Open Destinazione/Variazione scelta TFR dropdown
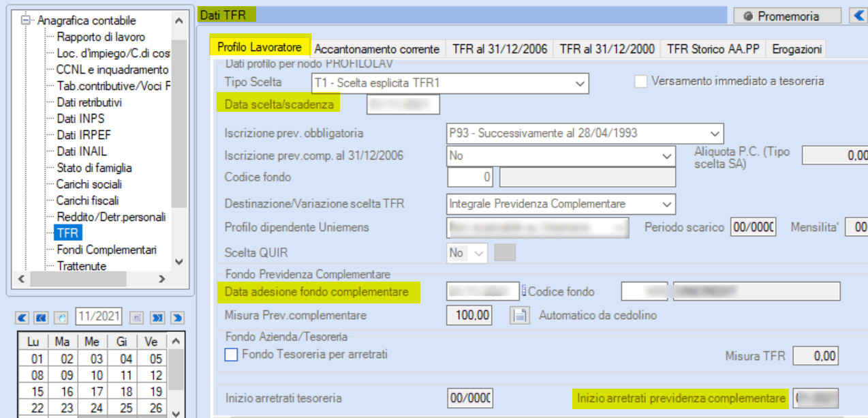 [667, 204]
